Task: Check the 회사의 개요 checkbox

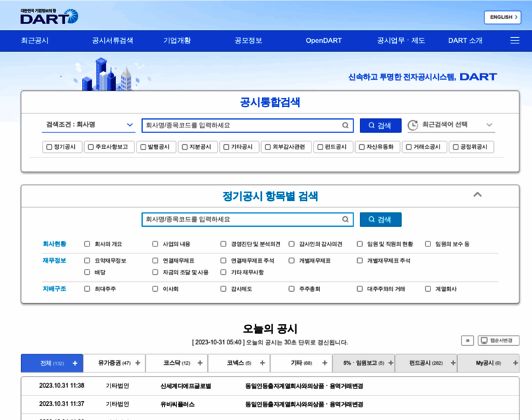Action: click(x=87, y=244)
